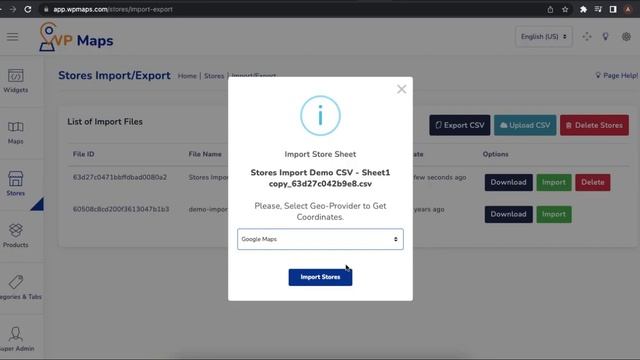Screen dimensions: 640x360
Task: Open the English (US) language dropdown
Action: click(544, 37)
